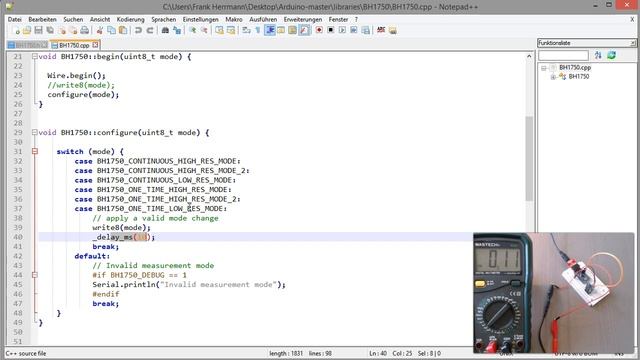Collapse BH1750.cpp node in function list

pyautogui.click(x=544, y=68)
